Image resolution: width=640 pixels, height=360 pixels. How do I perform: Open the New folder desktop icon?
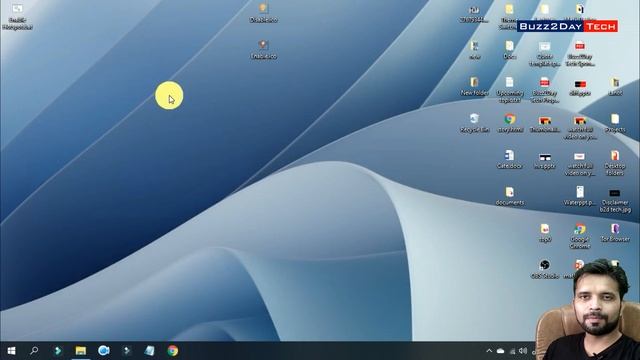(474, 86)
